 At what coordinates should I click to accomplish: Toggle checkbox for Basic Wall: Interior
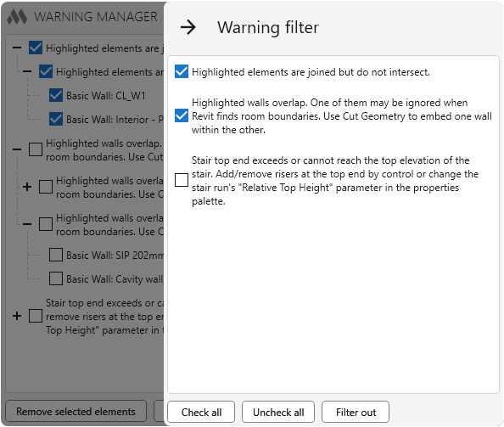(56, 120)
